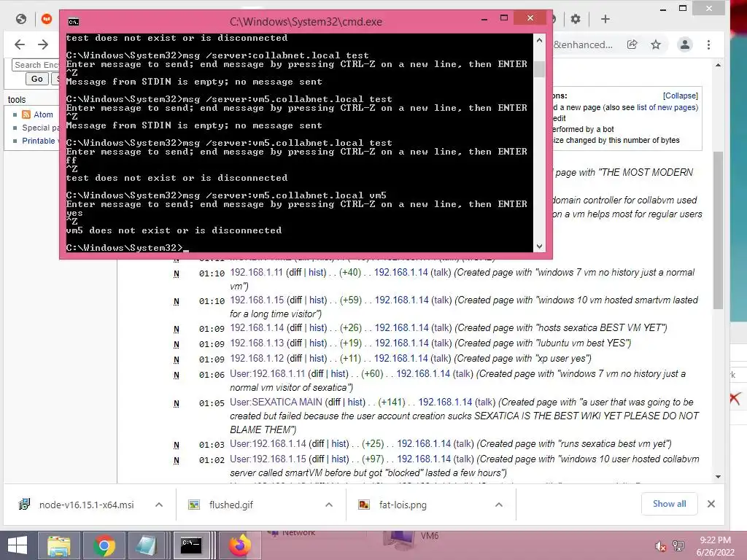Viewport: 747px width, 560px height.
Task: Open a new tab with plus icon
Action: tap(605, 19)
